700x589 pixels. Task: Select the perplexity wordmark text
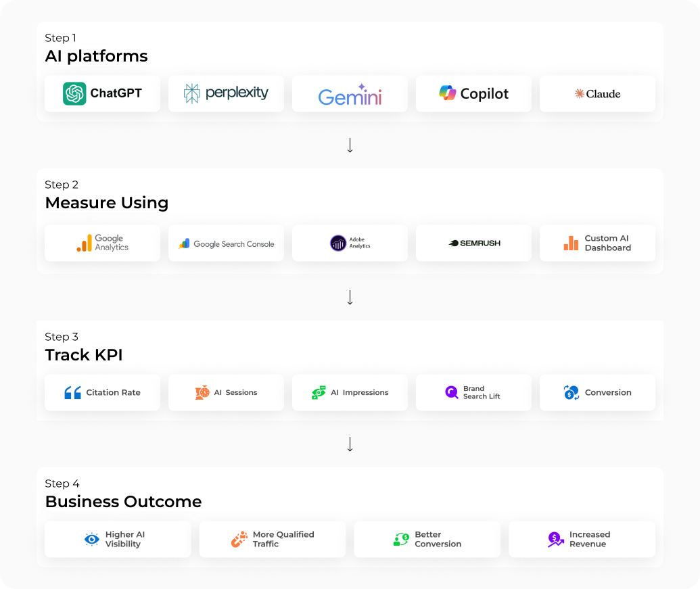237,93
